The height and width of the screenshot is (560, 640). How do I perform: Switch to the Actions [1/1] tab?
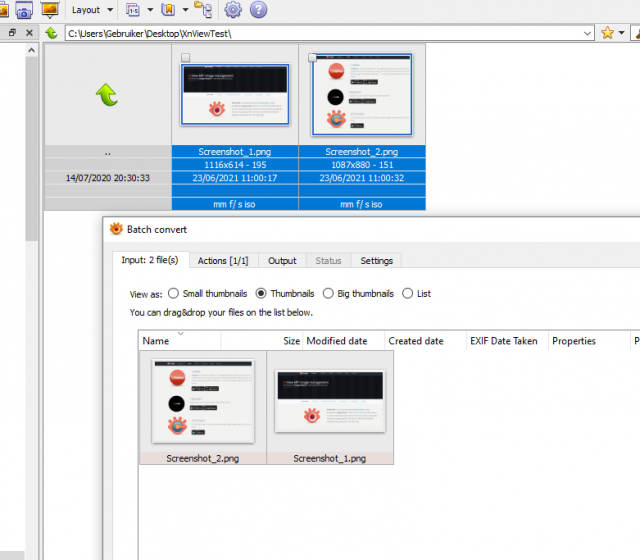[223, 261]
